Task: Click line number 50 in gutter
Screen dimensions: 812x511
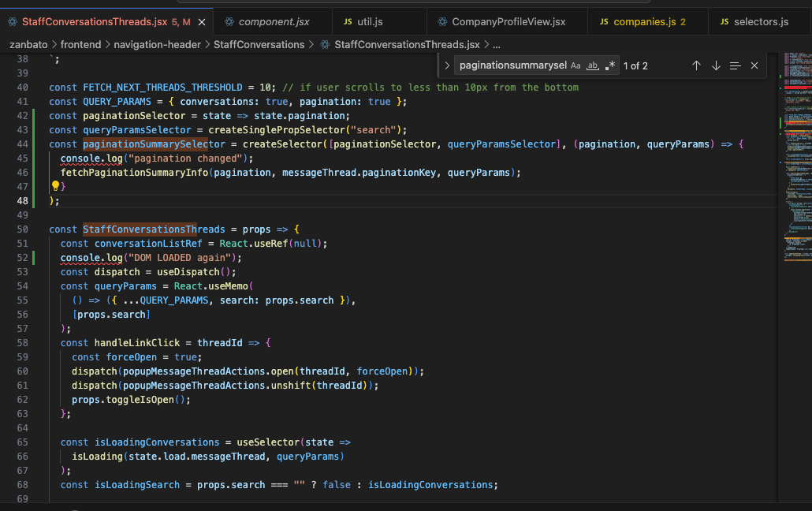Action: pyautogui.click(x=22, y=229)
